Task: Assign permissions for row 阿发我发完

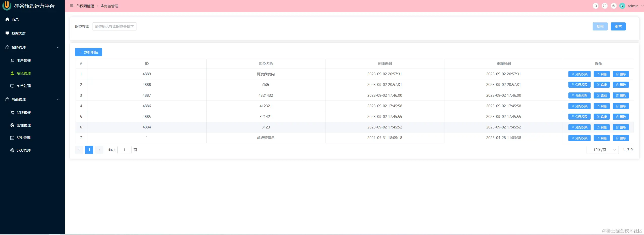Action: pyautogui.click(x=579, y=74)
